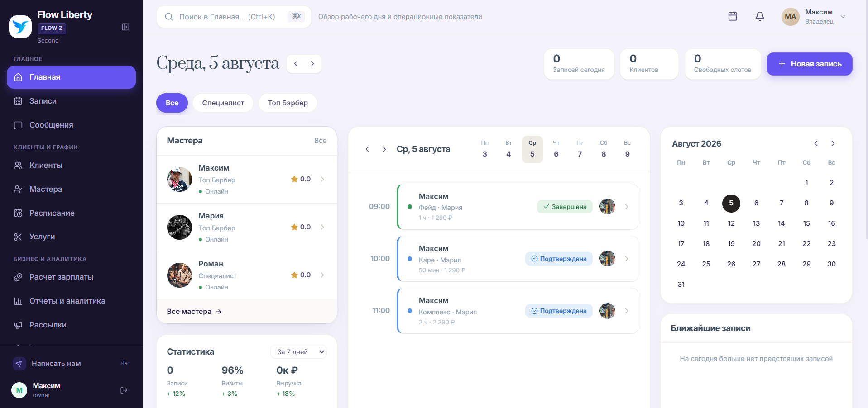
Task: Open Услуги in the sidebar
Action: [x=71, y=237]
